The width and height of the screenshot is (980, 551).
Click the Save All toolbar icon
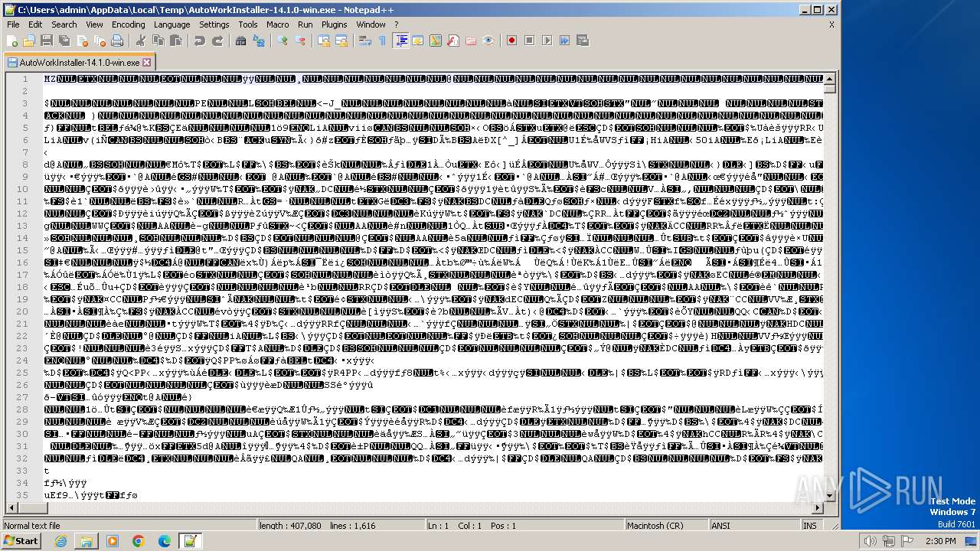pos(63,41)
